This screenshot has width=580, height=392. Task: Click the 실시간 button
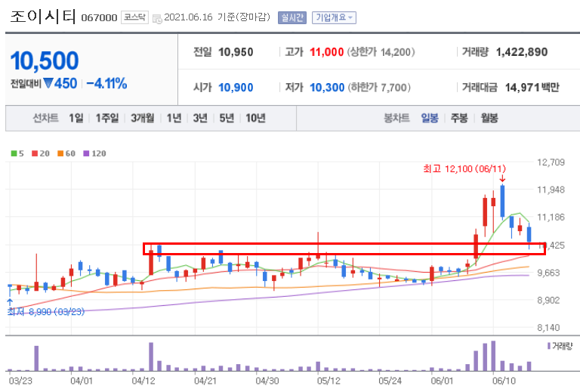tap(292, 17)
